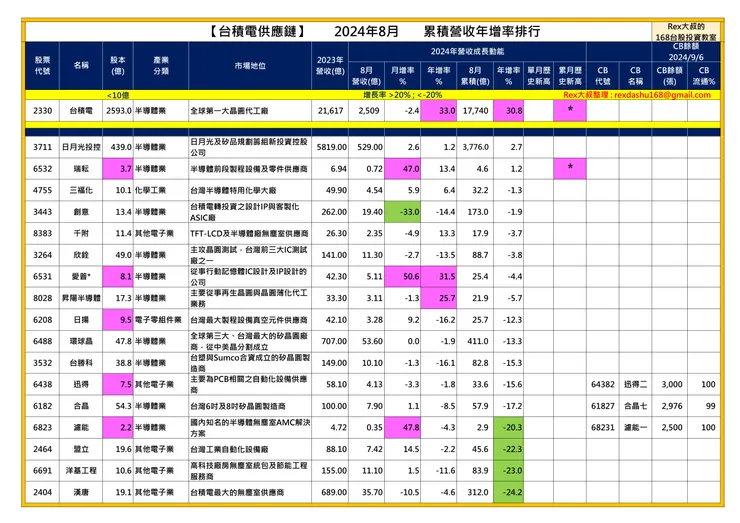Select stock code cell 6182
The height and width of the screenshot is (523, 740).
click(x=42, y=406)
